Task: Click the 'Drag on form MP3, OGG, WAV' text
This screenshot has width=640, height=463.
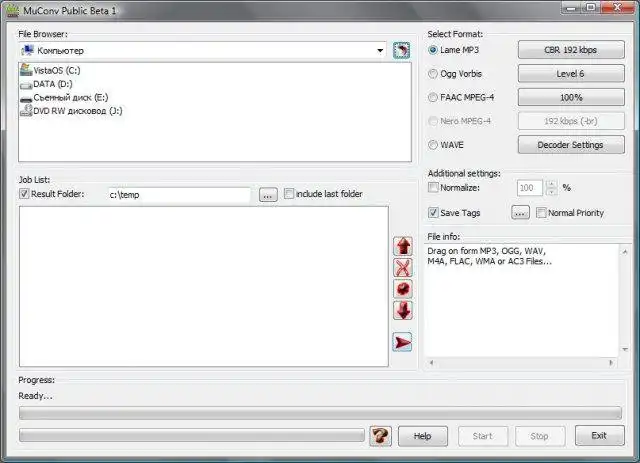Action: click(x=487, y=251)
